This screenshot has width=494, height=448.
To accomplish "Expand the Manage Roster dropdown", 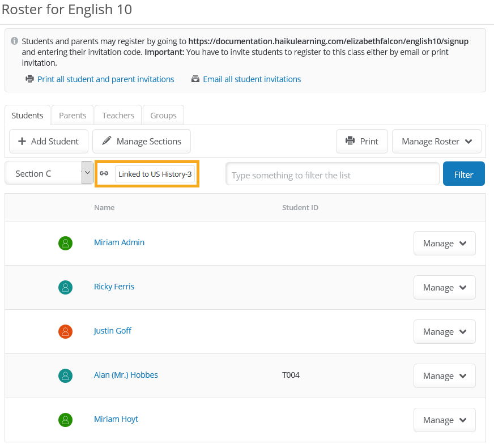I will [x=436, y=141].
